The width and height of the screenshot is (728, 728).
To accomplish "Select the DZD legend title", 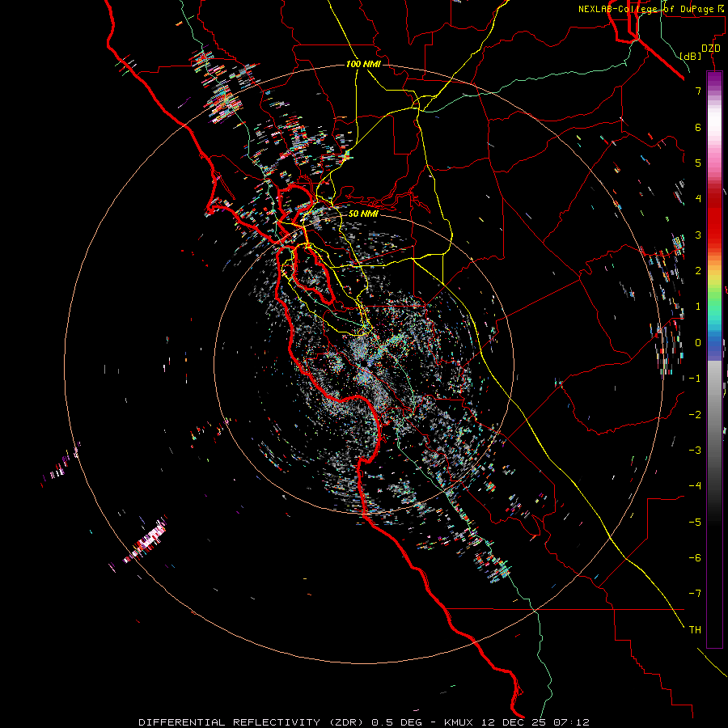I will click(711, 49).
